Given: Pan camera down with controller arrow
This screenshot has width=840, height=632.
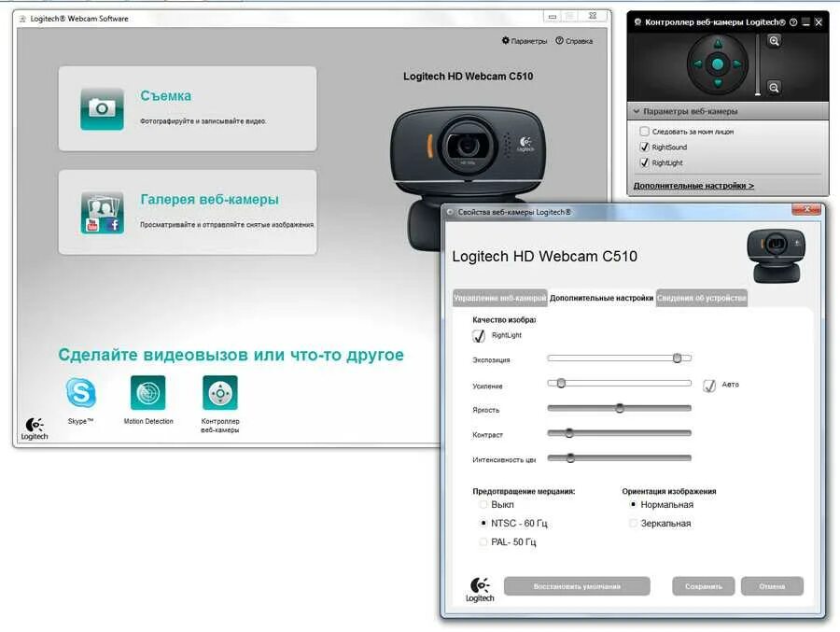Looking at the screenshot, I should click(718, 84).
